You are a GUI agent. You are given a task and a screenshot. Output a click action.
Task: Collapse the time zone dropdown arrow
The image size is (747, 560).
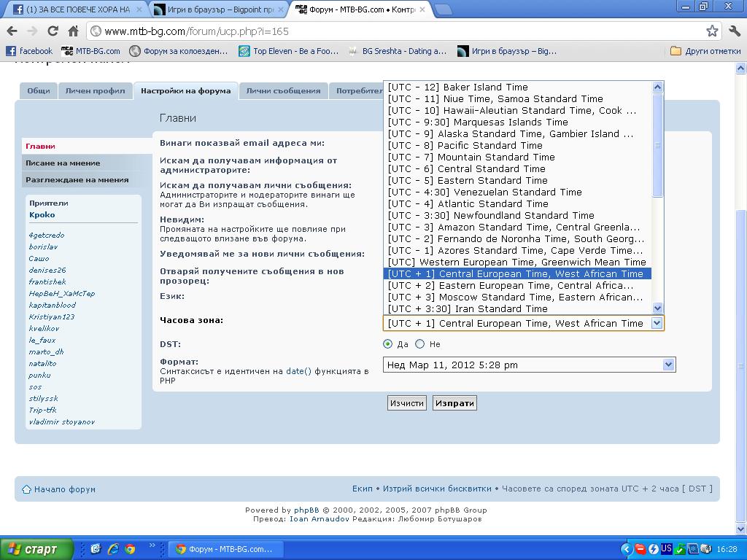pyautogui.click(x=657, y=323)
